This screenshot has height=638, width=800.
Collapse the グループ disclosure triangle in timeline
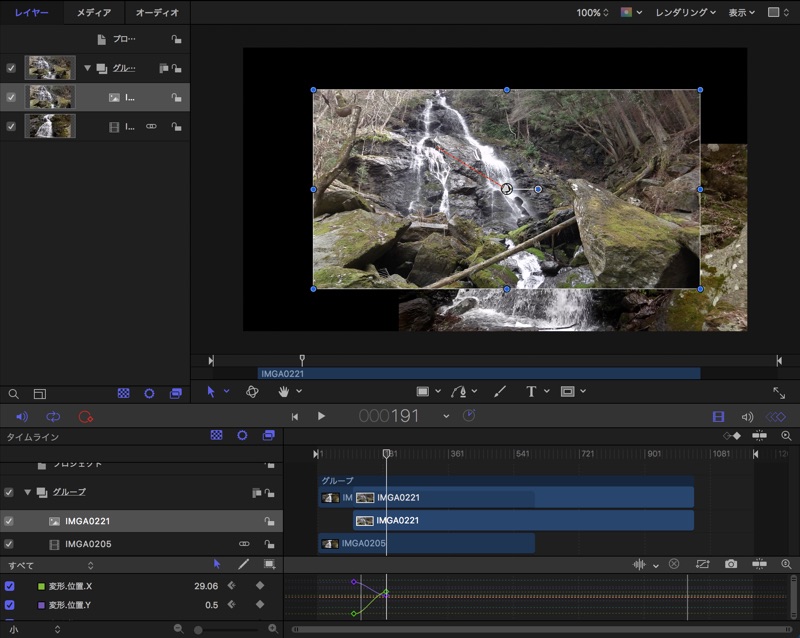(x=28, y=492)
